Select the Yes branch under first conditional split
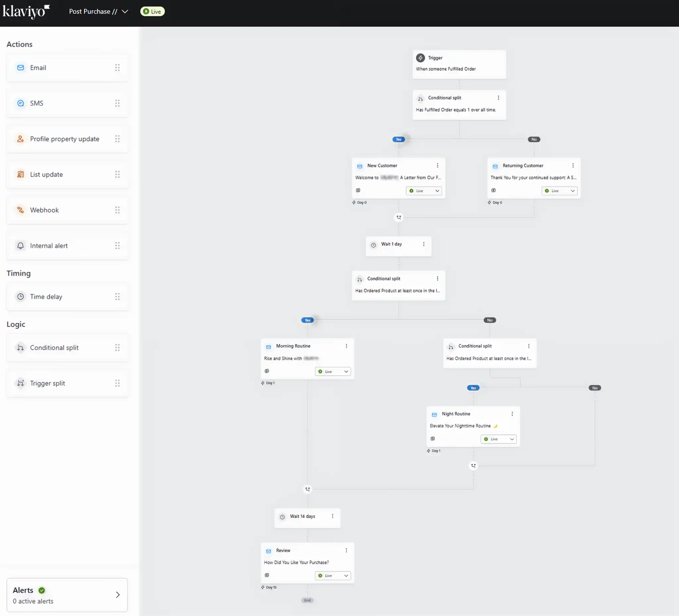The image size is (679, 616). pyautogui.click(x=399, y=140)
